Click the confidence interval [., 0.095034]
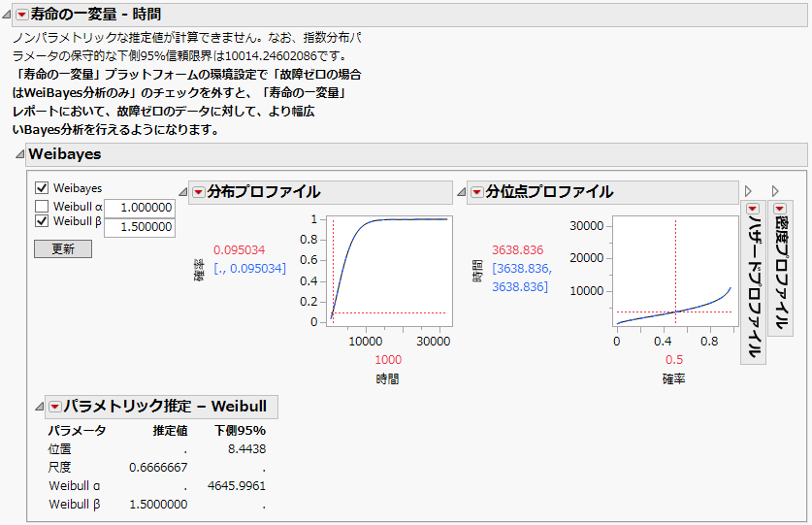The width and height of the screenshot is (812, 525). coord(249,269)
